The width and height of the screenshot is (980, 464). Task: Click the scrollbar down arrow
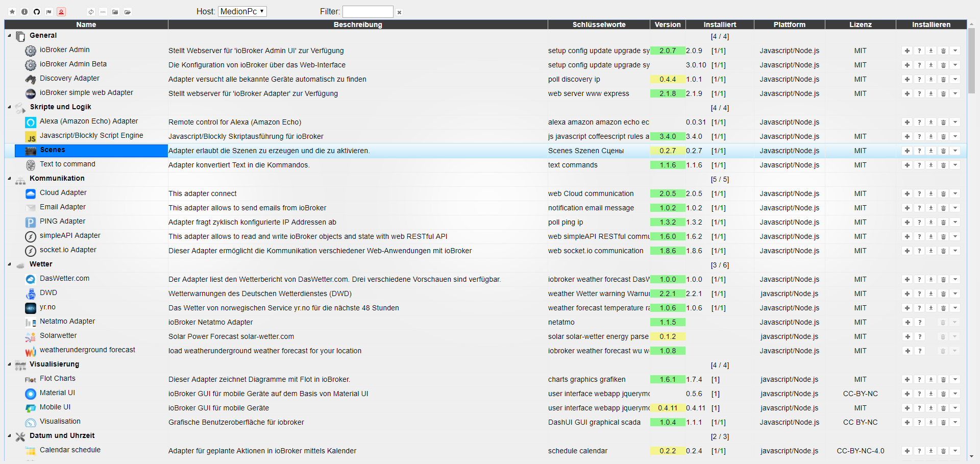point(971,457)
